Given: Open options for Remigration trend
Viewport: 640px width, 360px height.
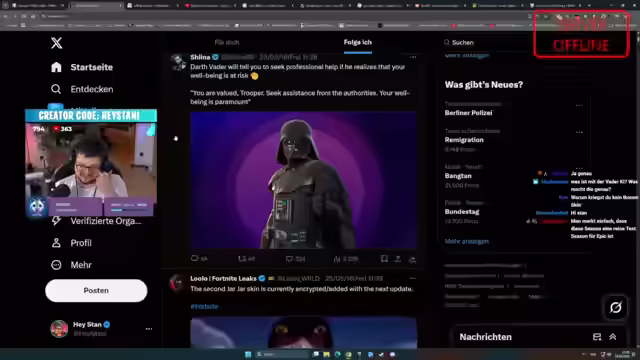Looking at the screenshot, I should click(x=579, y=132).
